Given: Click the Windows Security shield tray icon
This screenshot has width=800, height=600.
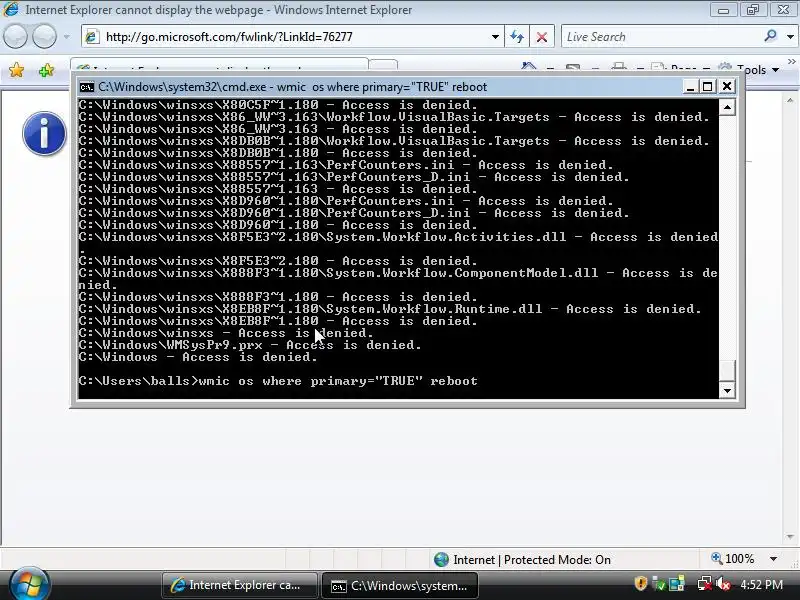Looking at the screenshot, I should click(x=641, y=583).
